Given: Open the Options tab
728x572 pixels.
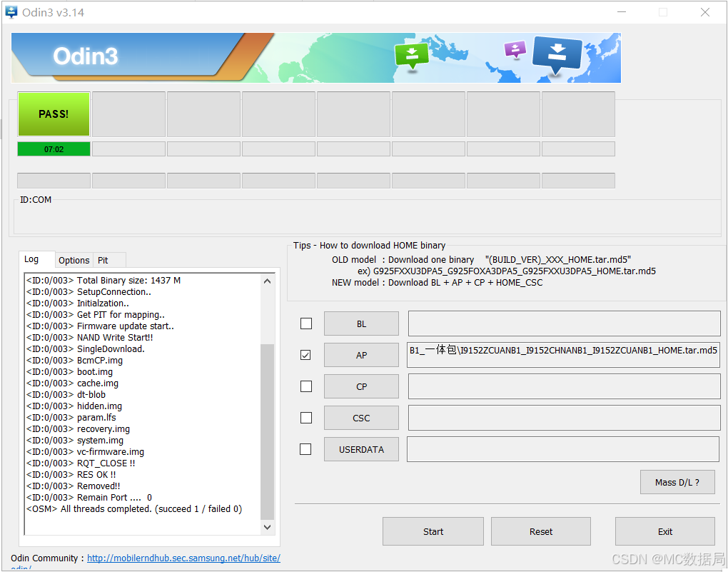Looking at the screenshot, I should coord(74,260).
